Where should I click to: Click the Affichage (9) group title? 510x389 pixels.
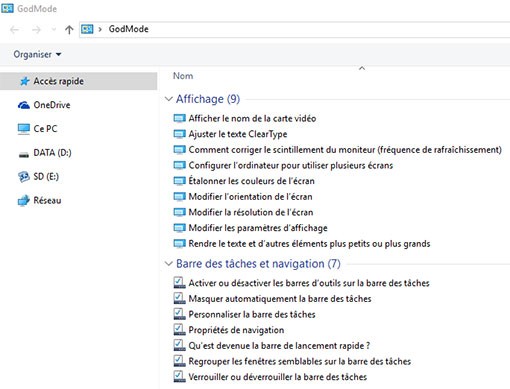point(208,99)
